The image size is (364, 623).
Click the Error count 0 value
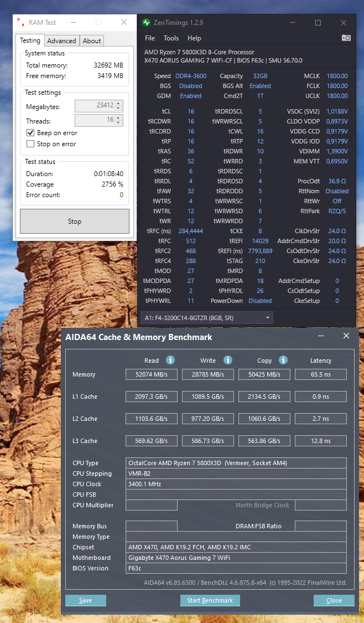coord(122,195)
